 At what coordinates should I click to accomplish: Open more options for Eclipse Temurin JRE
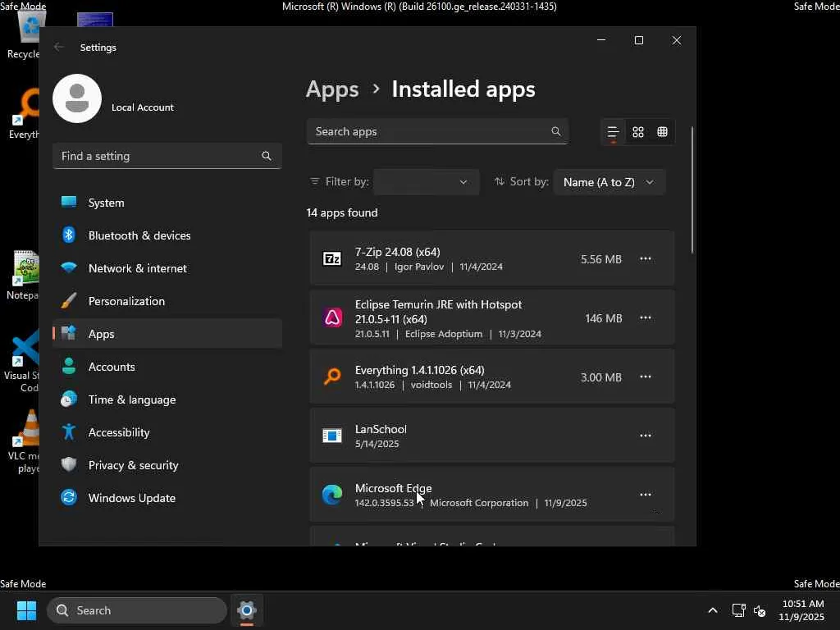[x=646, y=317]
